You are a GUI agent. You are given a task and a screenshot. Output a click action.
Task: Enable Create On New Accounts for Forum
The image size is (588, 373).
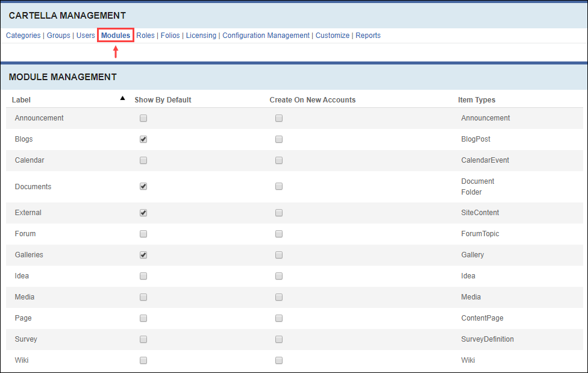(x=278, y=234)
